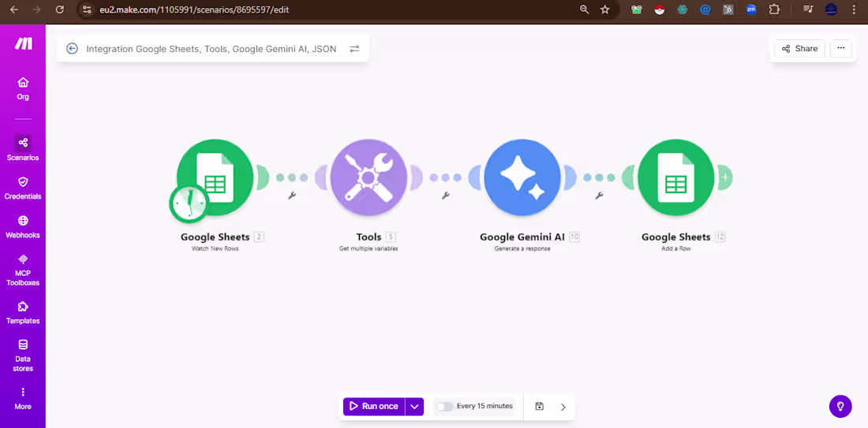Click the scenario name field
Image resolution: width=868 pixels, height=428 pixels.
pos(211,49)
